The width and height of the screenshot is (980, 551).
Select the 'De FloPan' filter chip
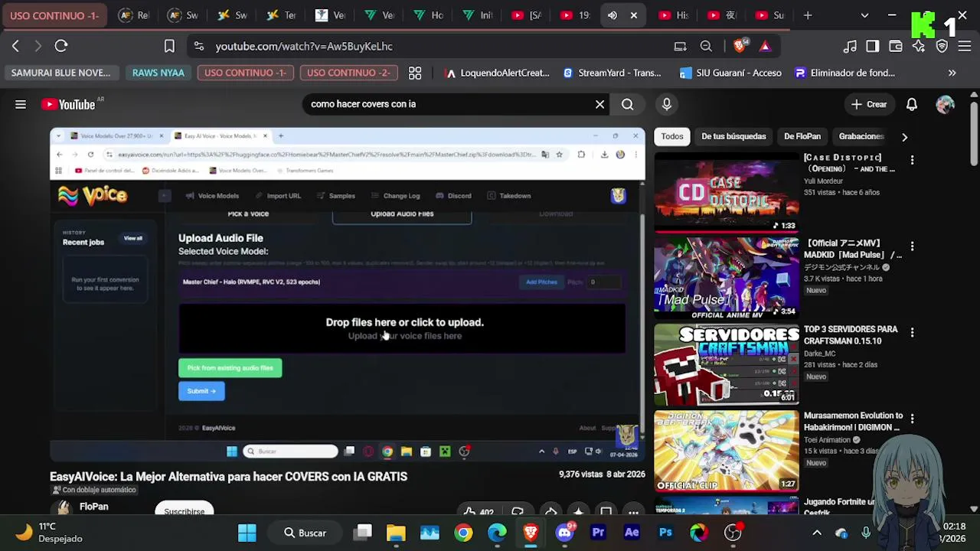pos(802,136)
